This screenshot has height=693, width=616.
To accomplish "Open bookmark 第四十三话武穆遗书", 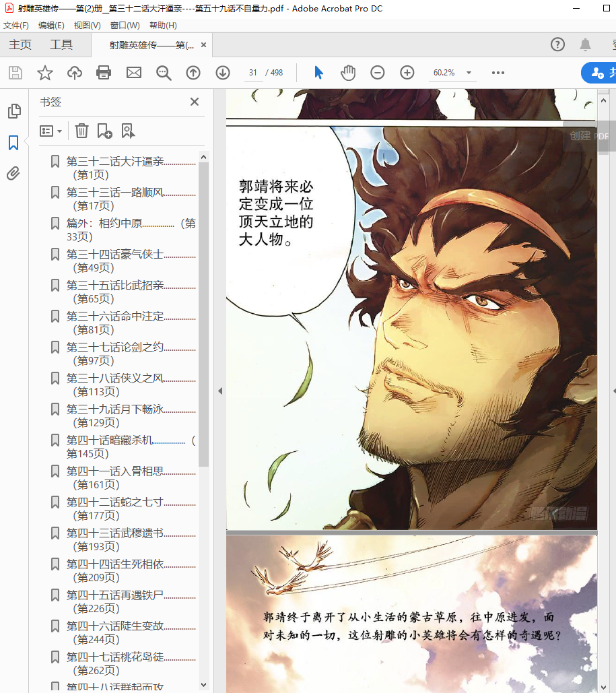I will [x=131, y=539].
